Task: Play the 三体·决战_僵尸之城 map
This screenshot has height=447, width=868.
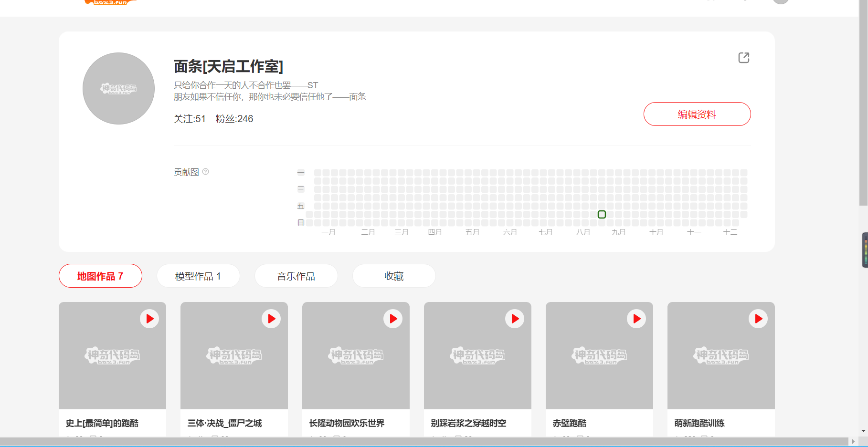Action: [271, 319]
